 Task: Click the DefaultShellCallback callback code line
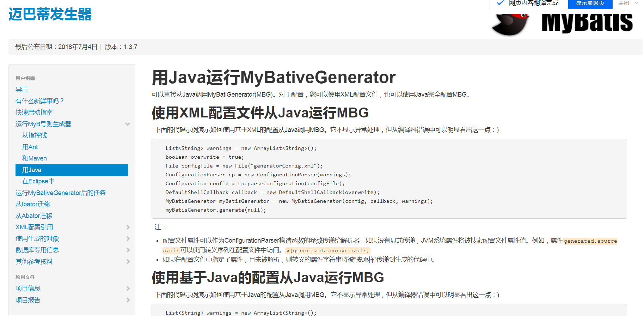coord(272,192)
